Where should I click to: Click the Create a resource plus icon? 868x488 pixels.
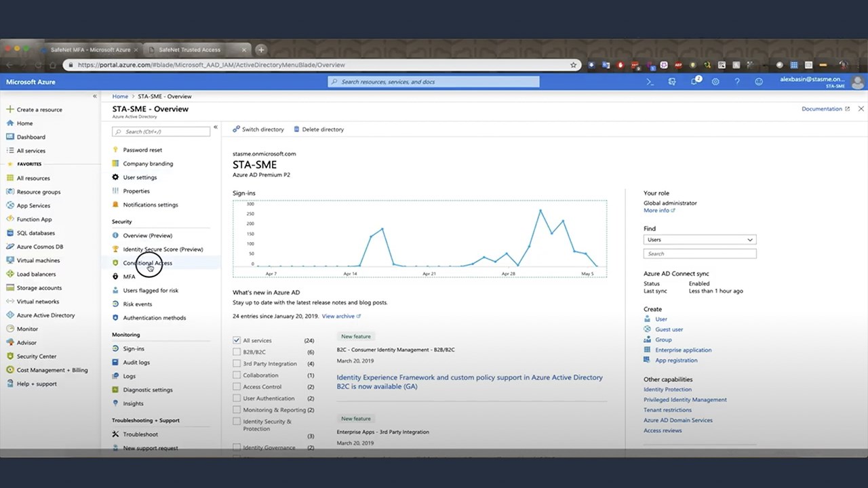point(9,109)
